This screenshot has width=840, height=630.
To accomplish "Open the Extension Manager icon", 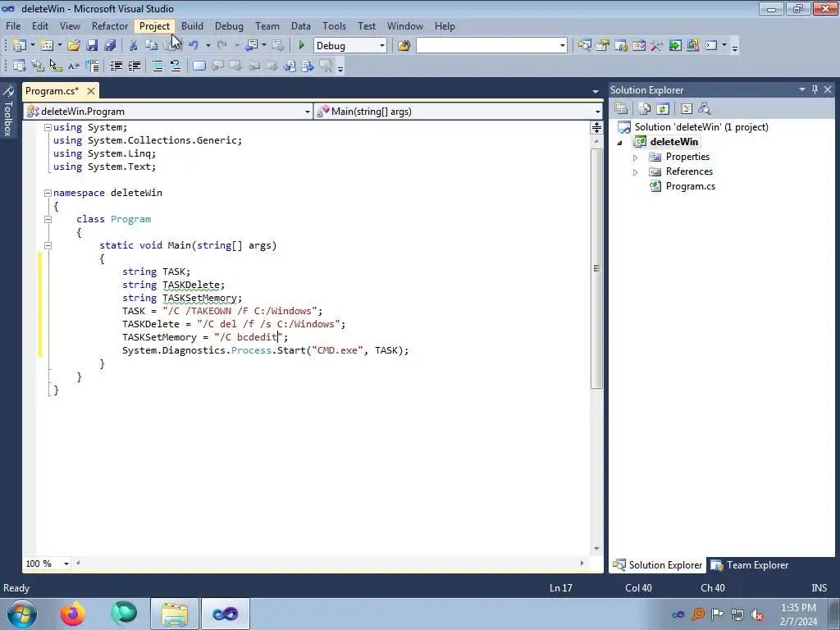I will tap(692, 46).
